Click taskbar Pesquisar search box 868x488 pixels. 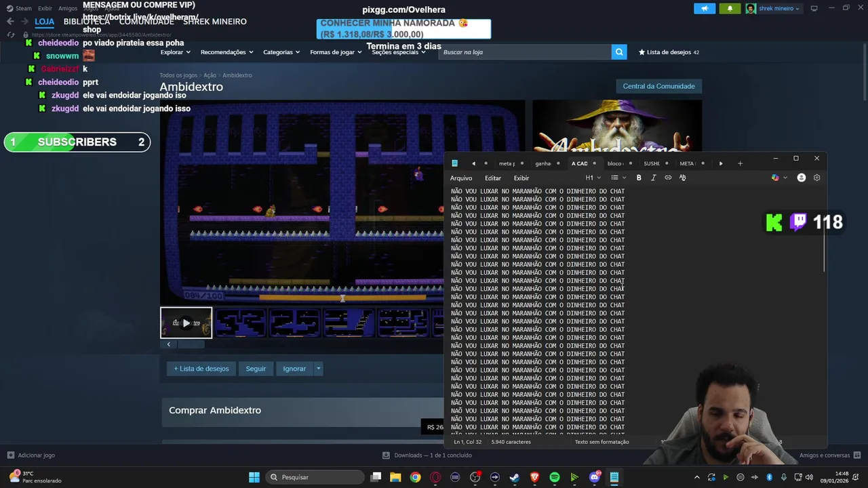pyautogui.click(x=315, y=477)
